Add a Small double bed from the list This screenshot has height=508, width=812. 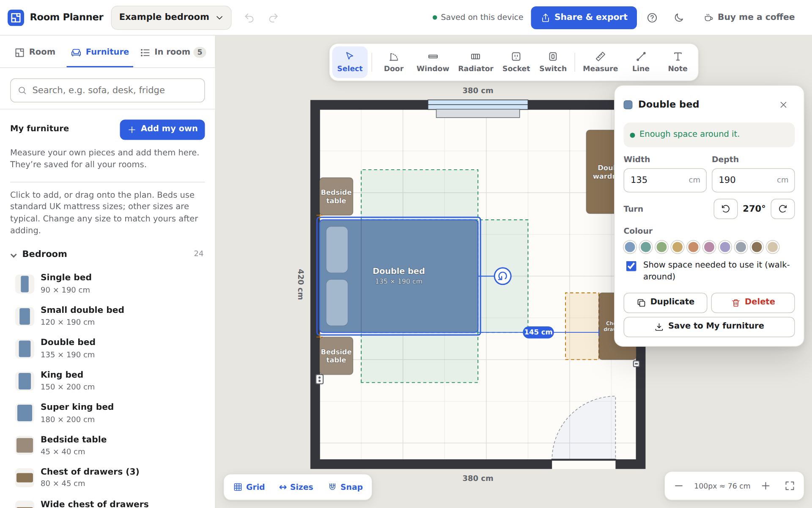[107, 316]
